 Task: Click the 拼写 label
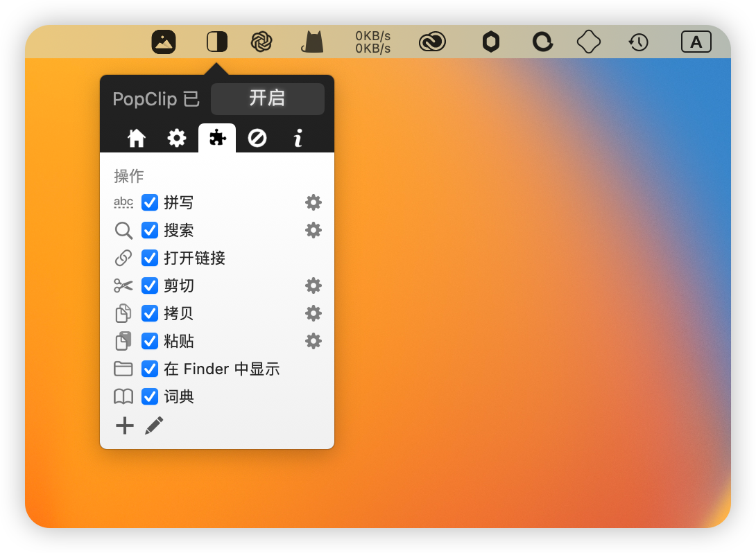click(179, 203)
